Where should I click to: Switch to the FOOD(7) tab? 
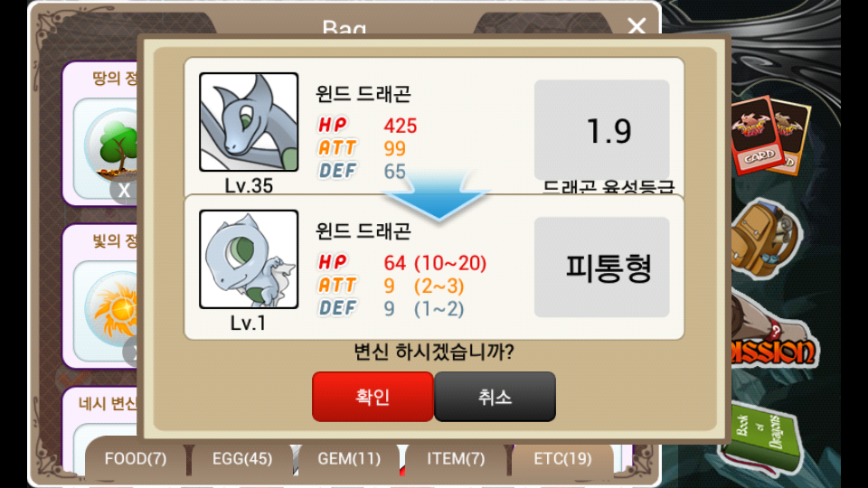pos(136,459)
